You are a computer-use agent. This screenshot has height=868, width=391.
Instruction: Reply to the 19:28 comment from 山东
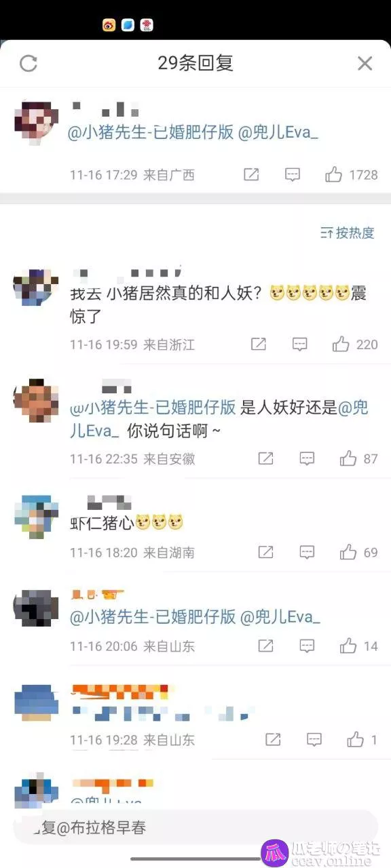[314, 739]
